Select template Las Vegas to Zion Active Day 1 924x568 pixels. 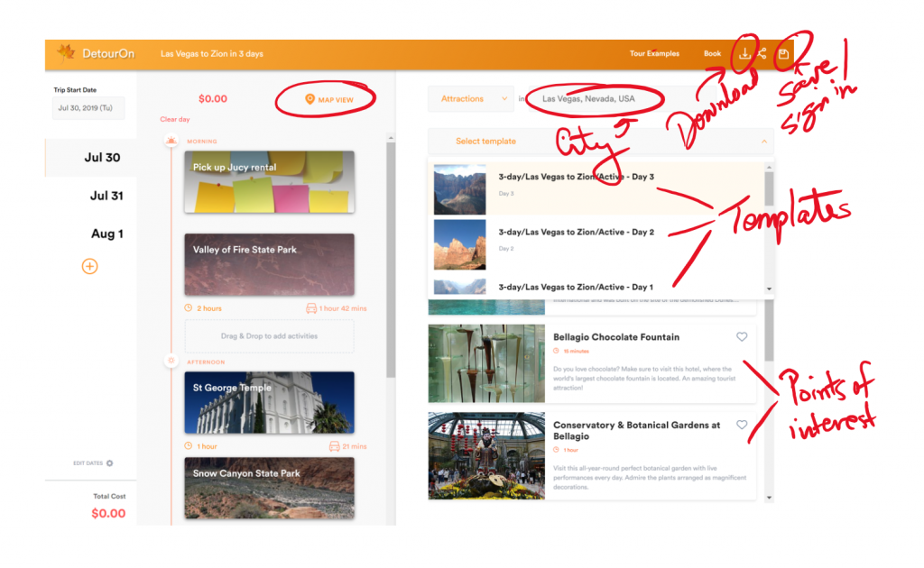pyautogui.click(x=596, y=287)
